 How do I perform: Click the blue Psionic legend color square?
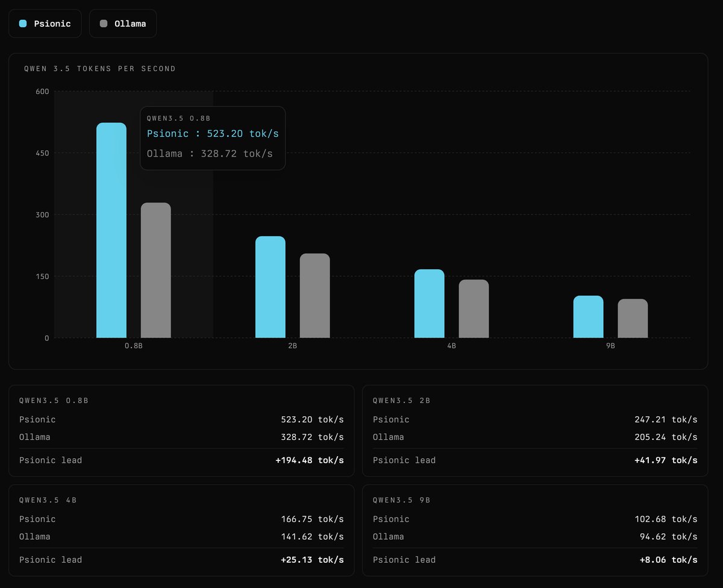tap(23, 23)
